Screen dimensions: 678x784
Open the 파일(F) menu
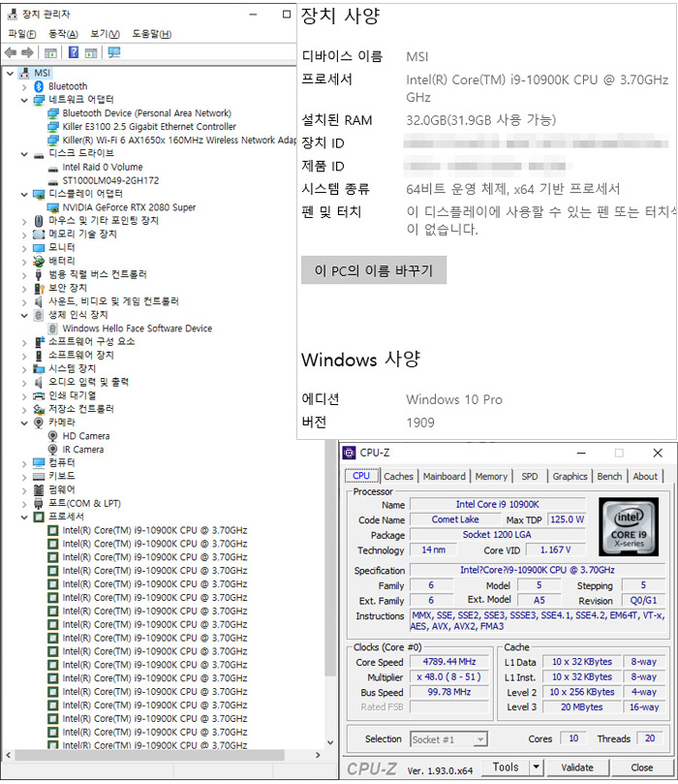[22, 34]
